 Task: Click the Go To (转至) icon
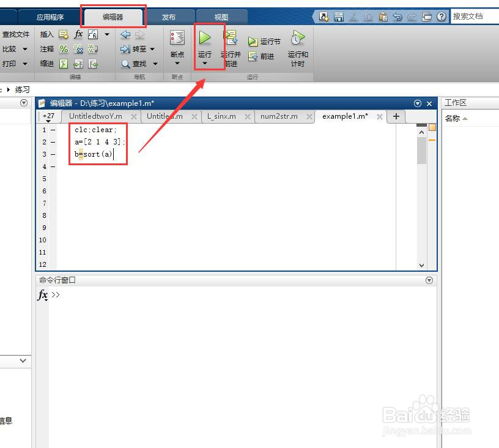[x=125, y=49]
